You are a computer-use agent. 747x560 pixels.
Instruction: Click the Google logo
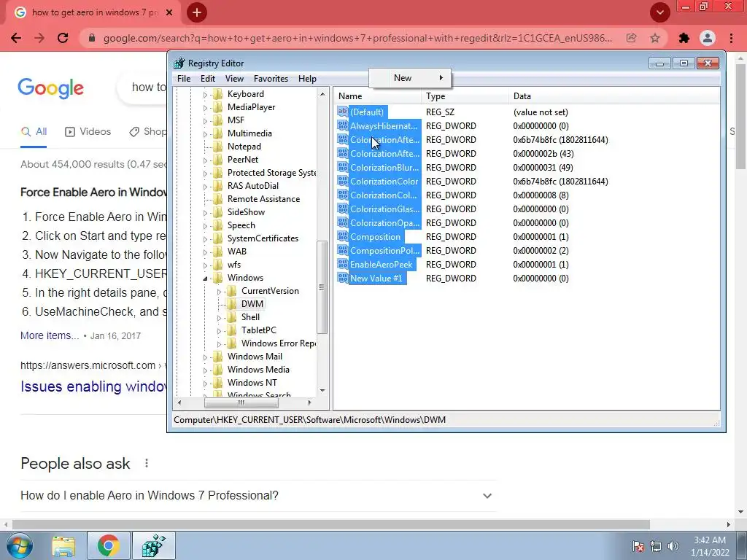(51, 88)
